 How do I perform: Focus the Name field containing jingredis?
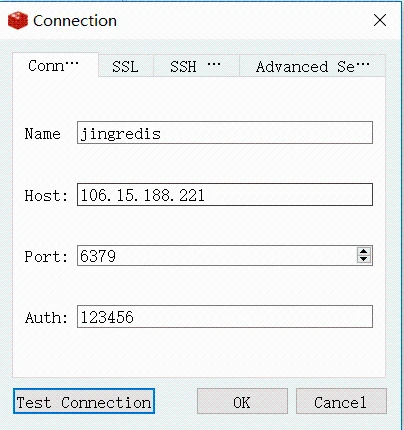click(225, 133)
